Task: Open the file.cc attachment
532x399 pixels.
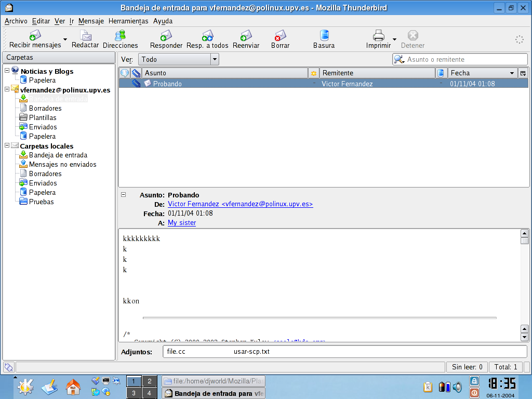Action: point(176,352)
